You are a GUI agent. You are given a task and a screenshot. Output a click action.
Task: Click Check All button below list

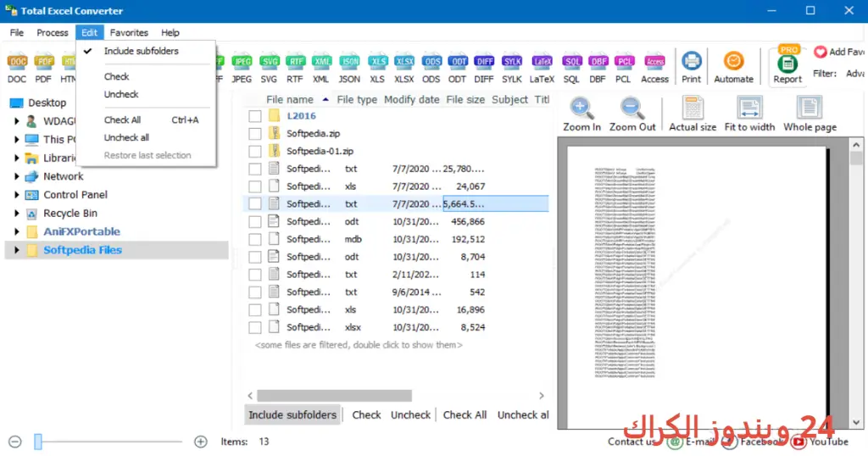[x=465, y=415]
